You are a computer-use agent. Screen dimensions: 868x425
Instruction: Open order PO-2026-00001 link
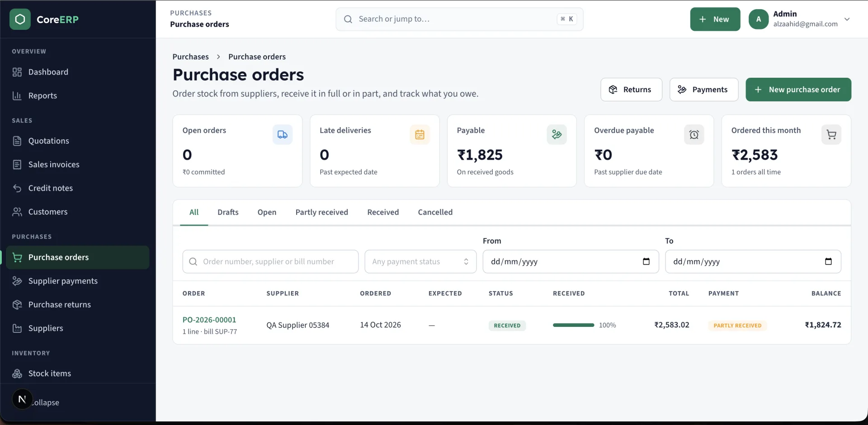(209, 320)
